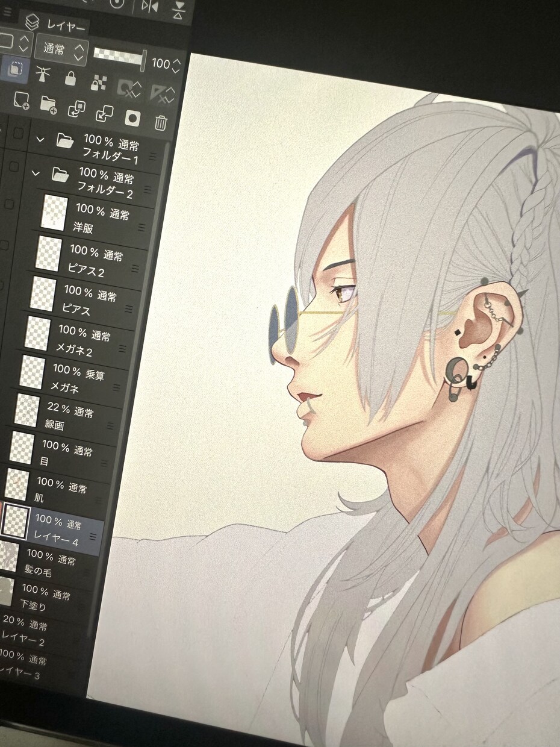This screenshot has height=747, width=560.
Task: Click the フォルダー 2 row grip handle
Action: (x=147, y=190)
